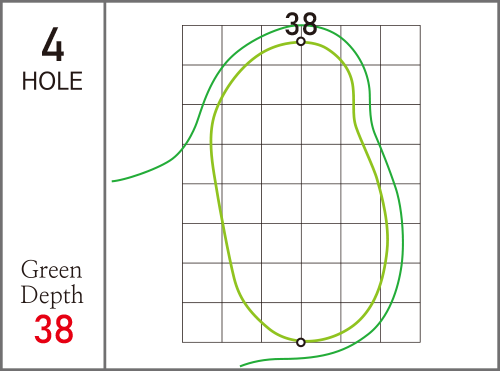Click the red 38 depth value

[54, 329]
